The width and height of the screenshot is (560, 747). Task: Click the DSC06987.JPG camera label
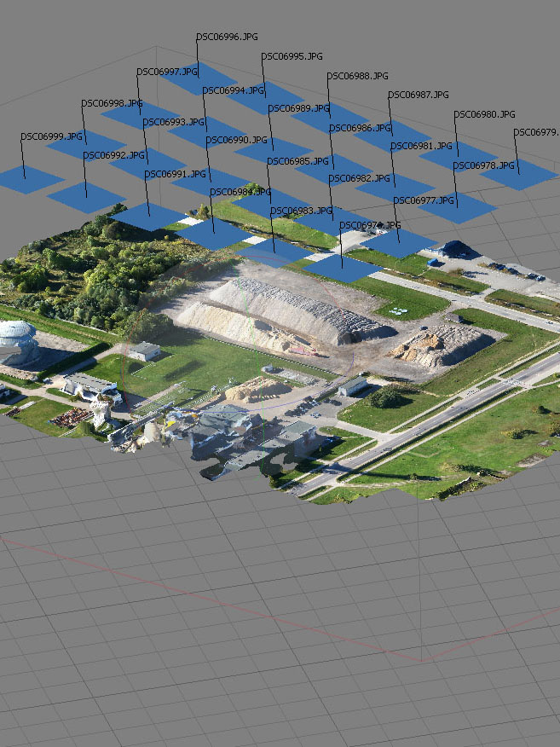click(419, 95)
